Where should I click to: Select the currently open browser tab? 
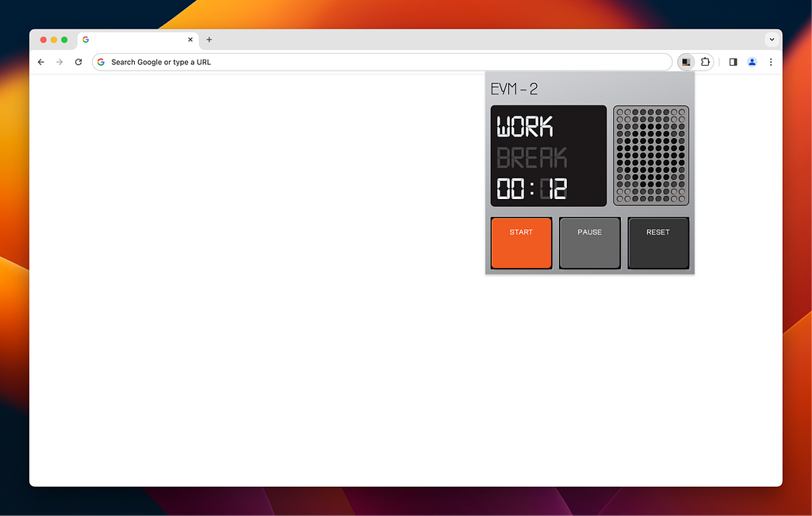135,39
